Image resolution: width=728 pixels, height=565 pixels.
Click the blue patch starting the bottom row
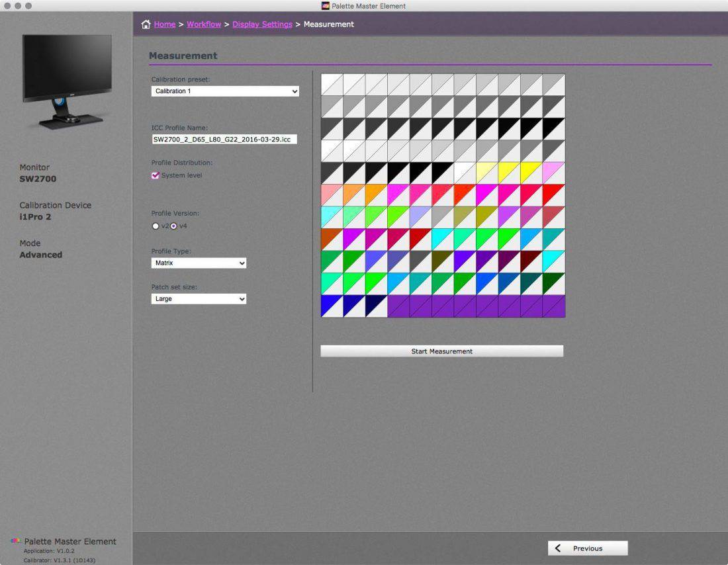332,306
